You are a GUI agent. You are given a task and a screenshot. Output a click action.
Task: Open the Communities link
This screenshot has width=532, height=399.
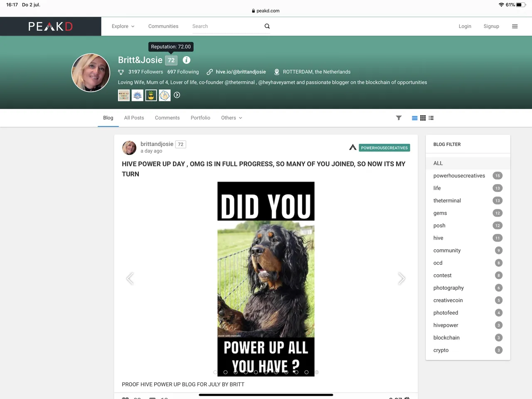click(163, 26)
